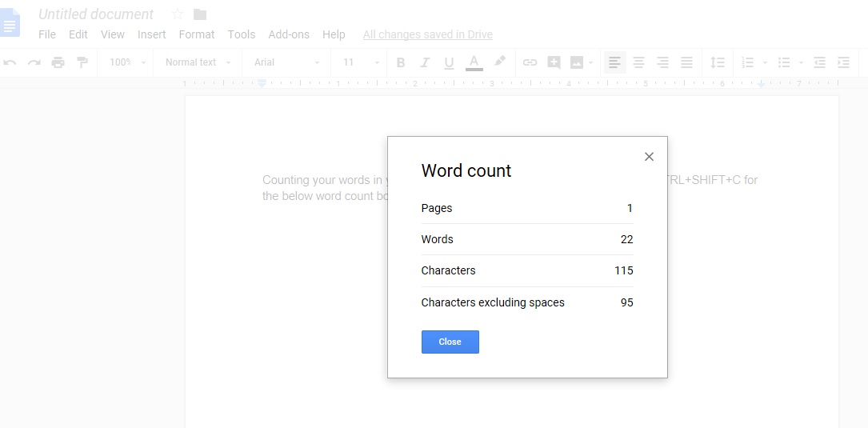This screenshot has width=868, height=428.
Task: Open the View menu
Action: 112,34
